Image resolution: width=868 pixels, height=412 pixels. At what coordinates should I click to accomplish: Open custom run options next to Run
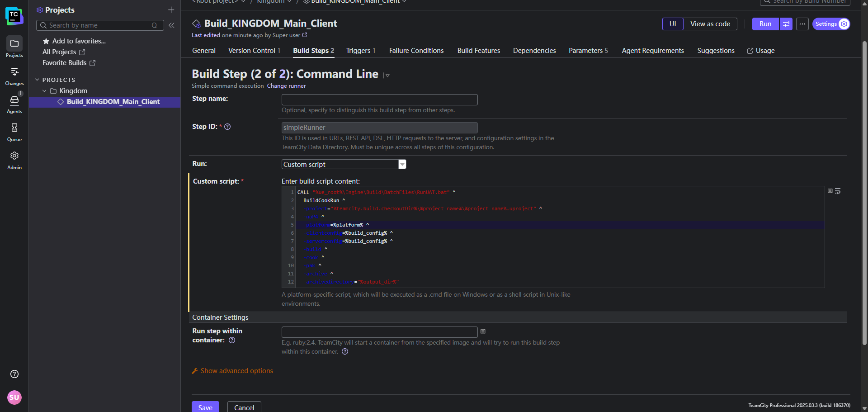pos(786,24)
